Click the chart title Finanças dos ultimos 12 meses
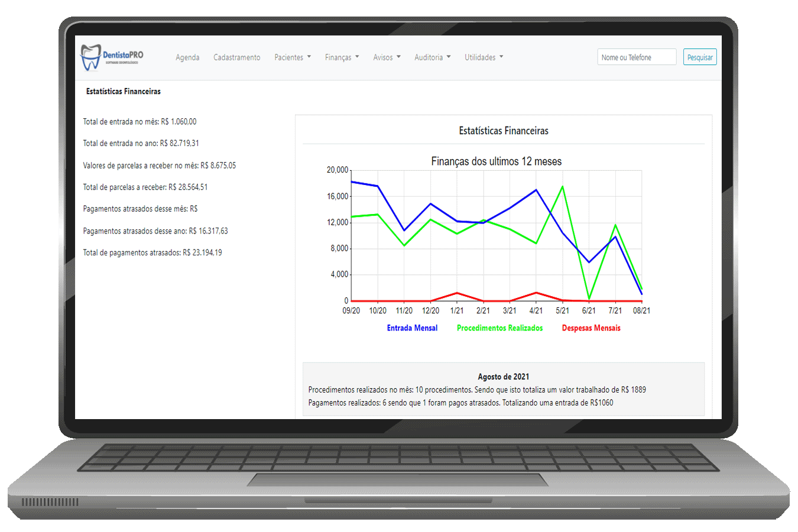 click(x=496, y=161)
